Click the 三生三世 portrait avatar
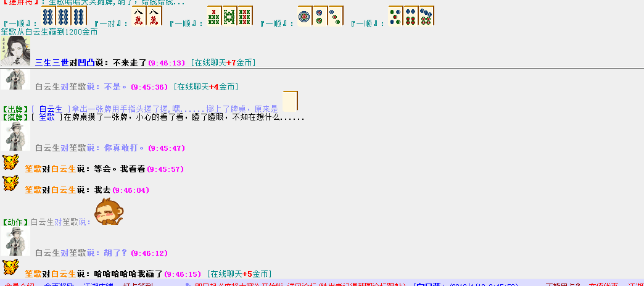 click(x=15, y=51)
